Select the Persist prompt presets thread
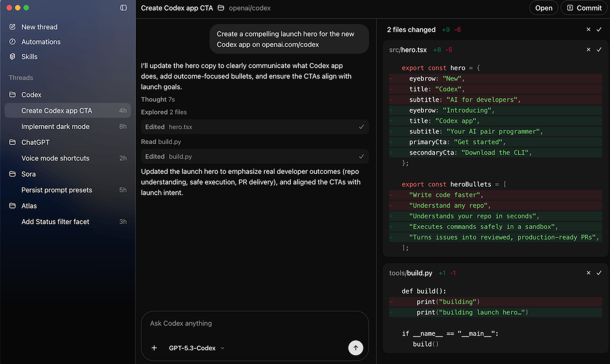This screenshot has width=610, height=364. [68, 190]
